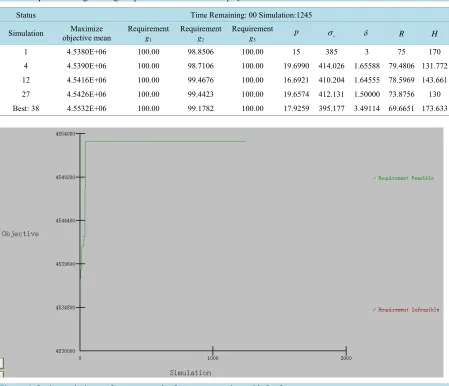Click sigma value 410.204
The width and height of the screenshot is (449, 386).
(331, 80)
